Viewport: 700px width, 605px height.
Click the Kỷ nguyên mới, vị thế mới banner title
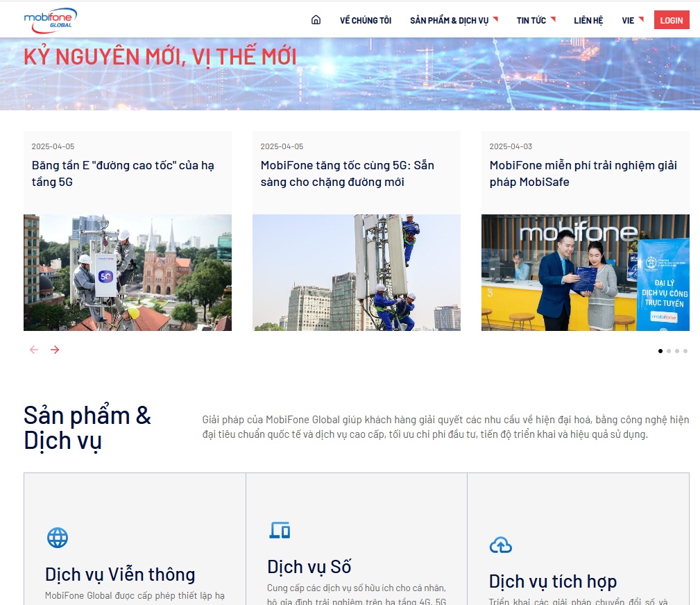pos(160,57)
